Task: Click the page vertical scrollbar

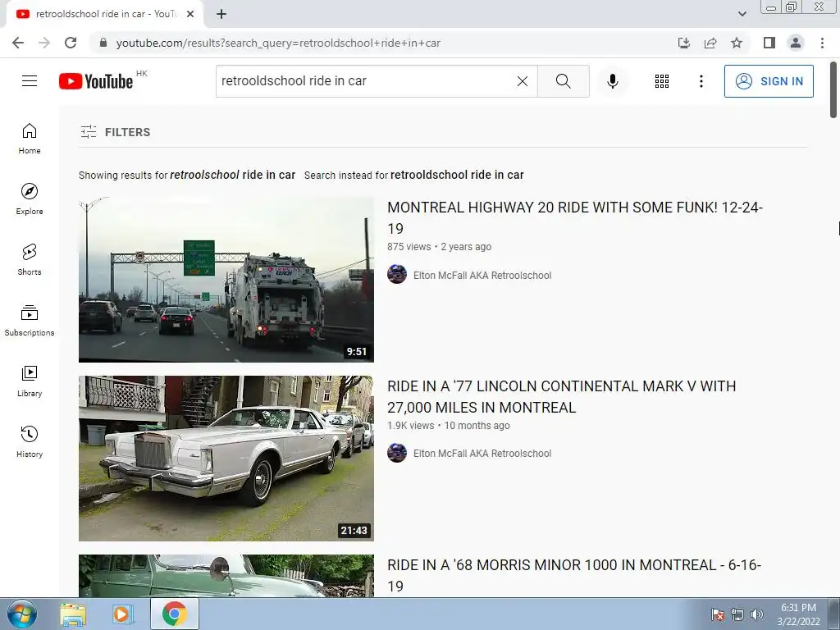Action: [x=833, y=90]
